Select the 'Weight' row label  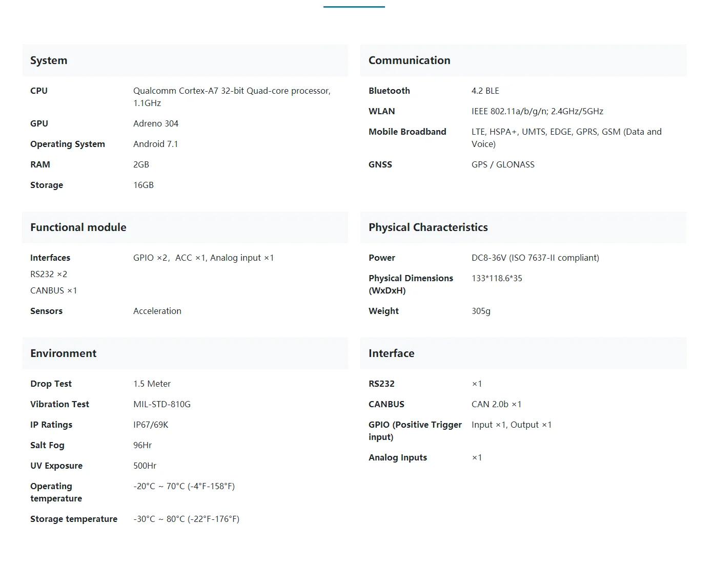(x=383, y=311)
